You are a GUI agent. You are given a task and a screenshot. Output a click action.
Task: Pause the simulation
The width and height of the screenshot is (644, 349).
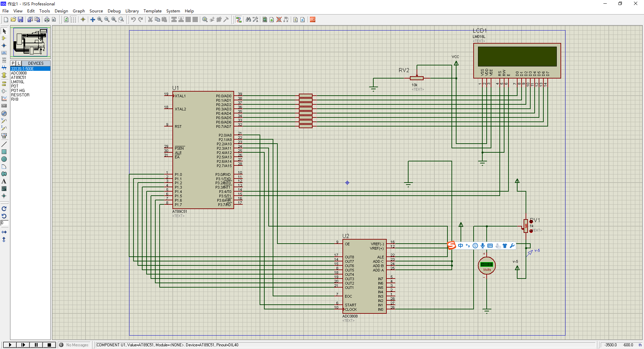36,345
